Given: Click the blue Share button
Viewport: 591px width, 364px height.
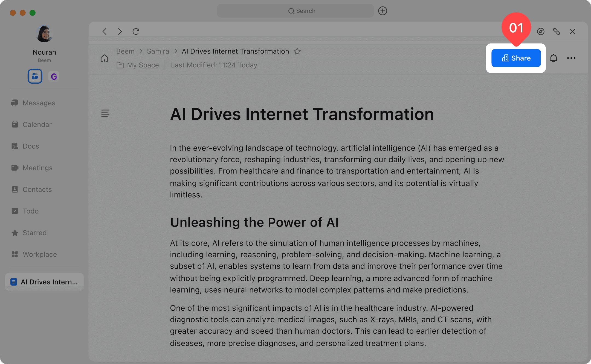Looking at the screenshot, I should (x=516, y=58).
